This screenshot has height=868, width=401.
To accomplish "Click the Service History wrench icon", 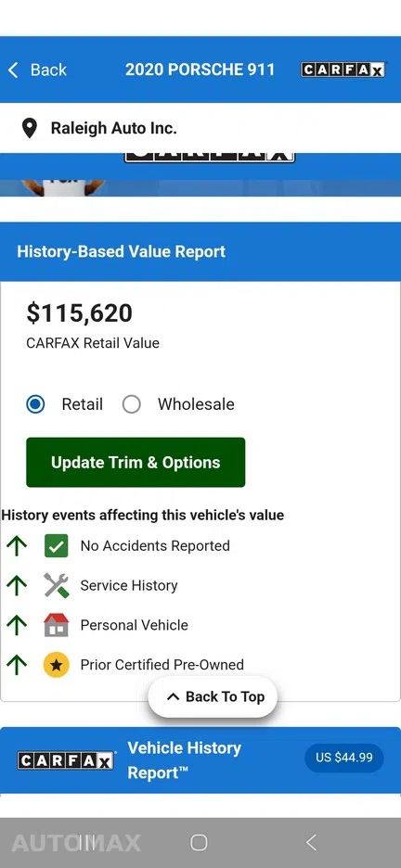I will [x=56, y=586].
